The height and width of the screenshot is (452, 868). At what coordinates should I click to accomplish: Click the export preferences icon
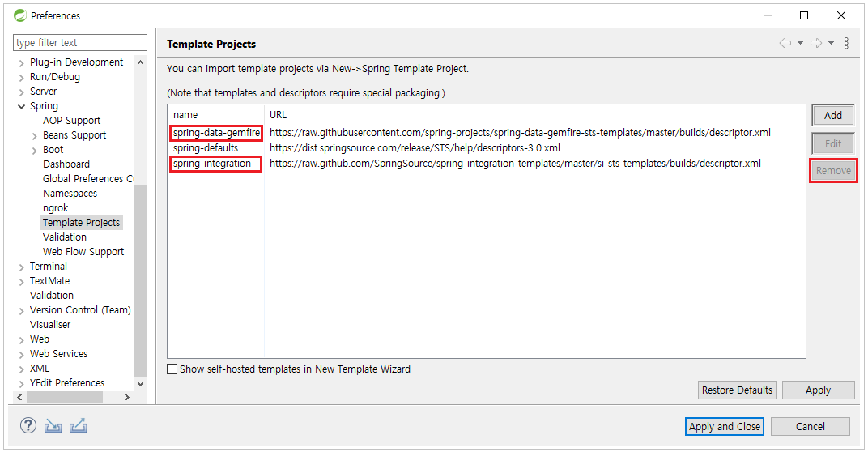(x=79, y=425)
